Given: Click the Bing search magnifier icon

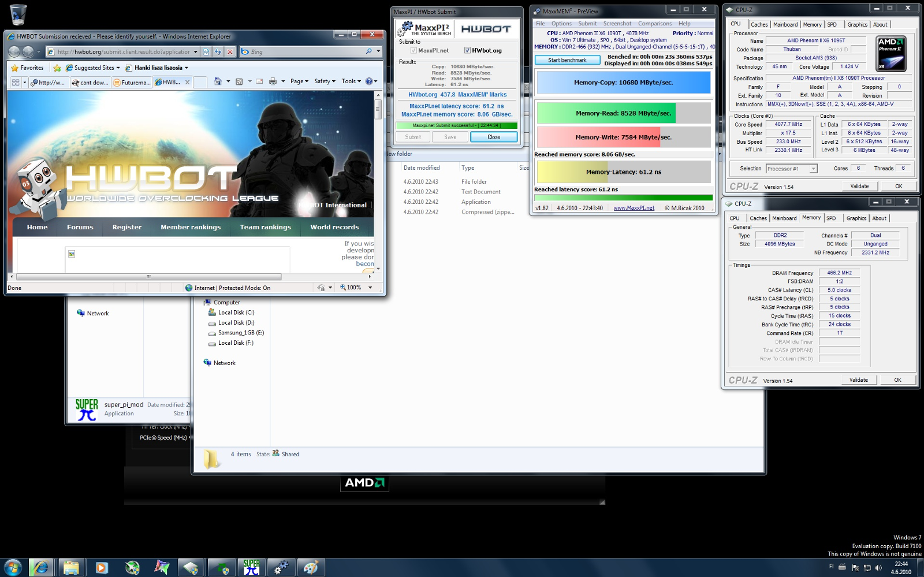Looking at the screenshot, I should 369,51.
